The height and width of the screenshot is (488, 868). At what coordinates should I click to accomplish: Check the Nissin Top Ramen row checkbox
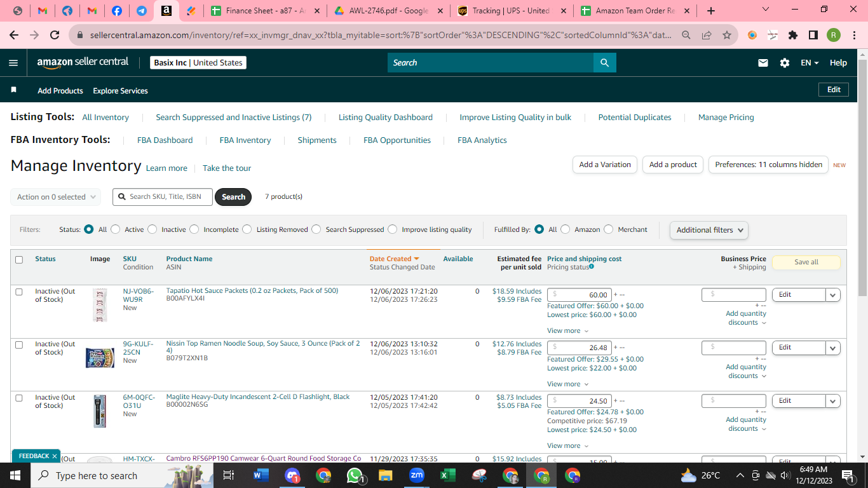tap(19, 344)
